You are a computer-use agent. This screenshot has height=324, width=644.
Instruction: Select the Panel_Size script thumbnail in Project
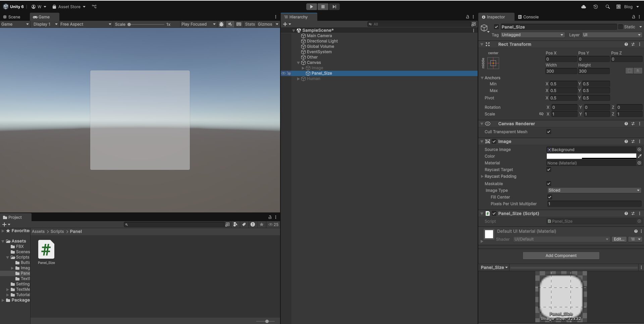coord(46,250)
